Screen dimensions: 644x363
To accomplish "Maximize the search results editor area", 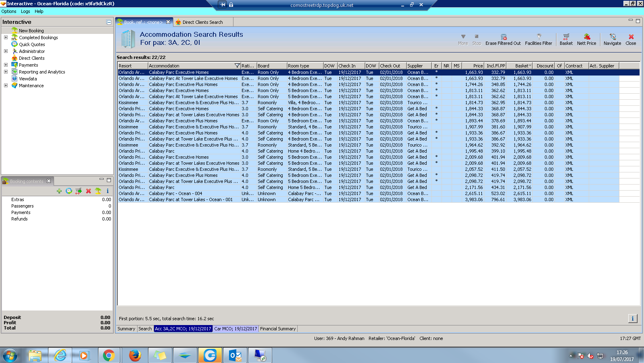I will tap(638, 21).
